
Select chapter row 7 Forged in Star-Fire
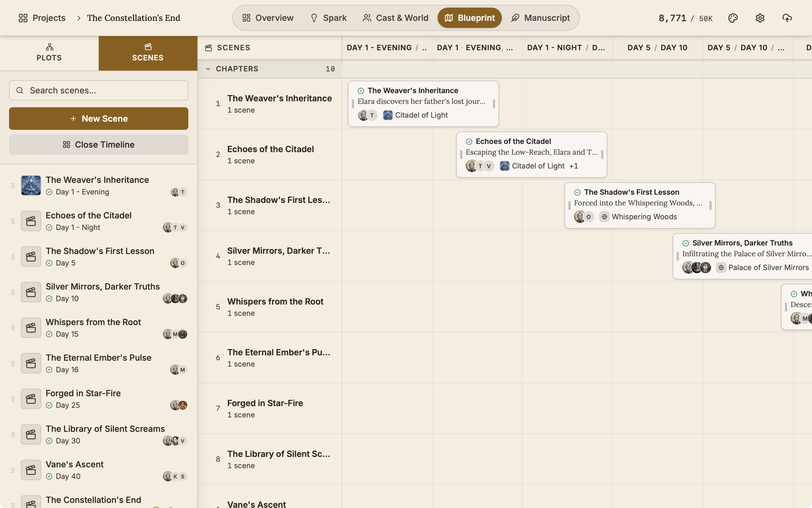coord(270,409)
